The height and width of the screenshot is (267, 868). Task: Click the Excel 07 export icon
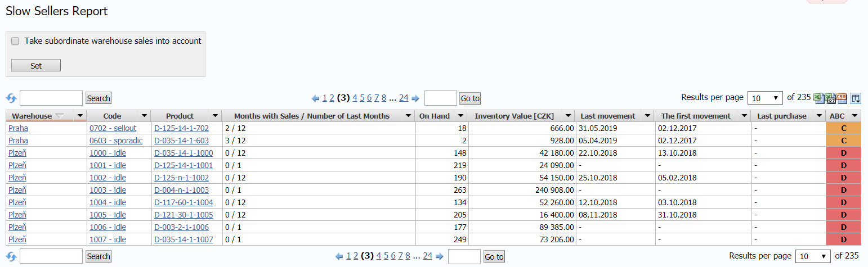830,98
